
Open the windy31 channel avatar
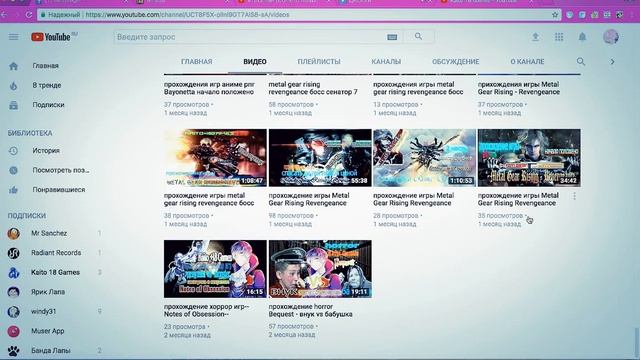click(x=13, y=311)
